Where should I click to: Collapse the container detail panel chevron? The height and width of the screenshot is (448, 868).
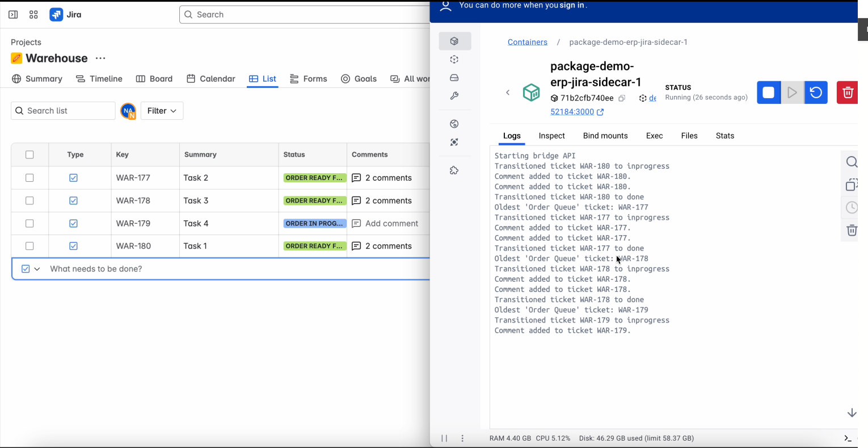508,93
